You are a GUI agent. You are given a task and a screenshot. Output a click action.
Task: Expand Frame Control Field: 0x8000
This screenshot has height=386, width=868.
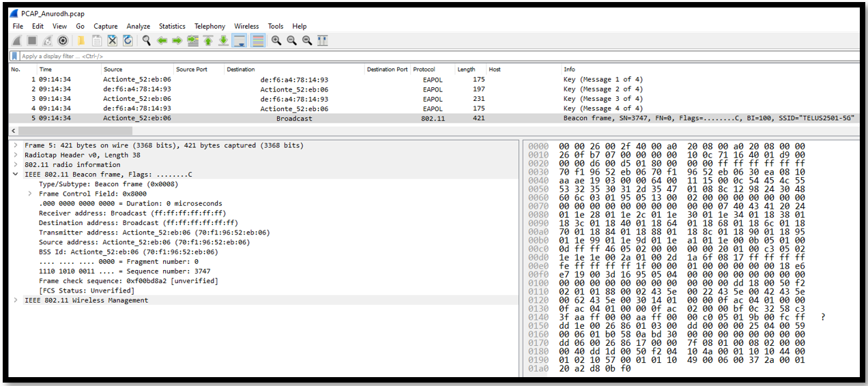pos(31,194)
